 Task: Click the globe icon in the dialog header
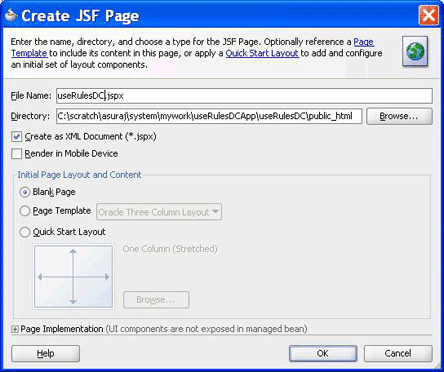tap(415, 52)
